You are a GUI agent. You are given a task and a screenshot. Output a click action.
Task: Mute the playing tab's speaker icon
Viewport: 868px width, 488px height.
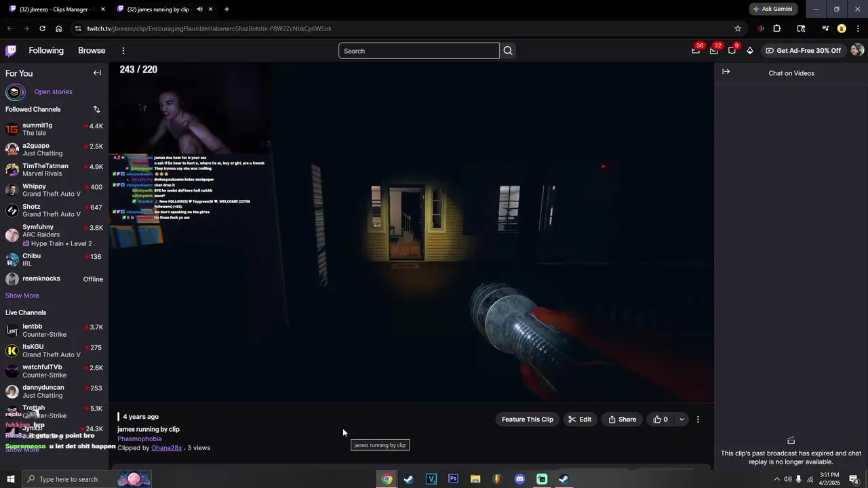(199, 9)
